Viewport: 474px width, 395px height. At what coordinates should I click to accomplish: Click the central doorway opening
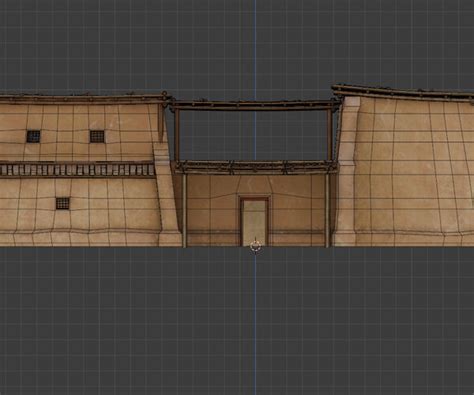tap(255, 222)
